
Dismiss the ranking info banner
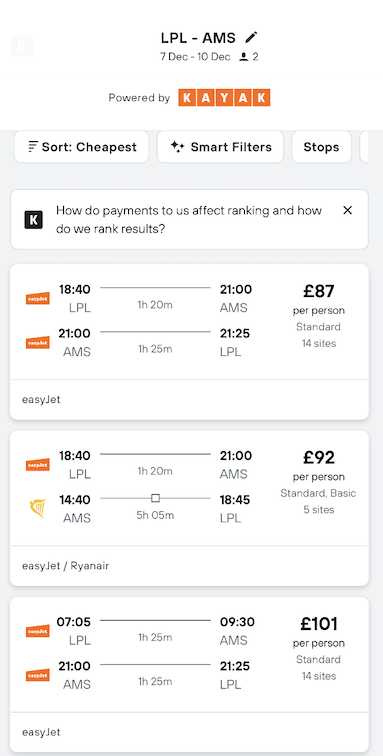point(347,210)
